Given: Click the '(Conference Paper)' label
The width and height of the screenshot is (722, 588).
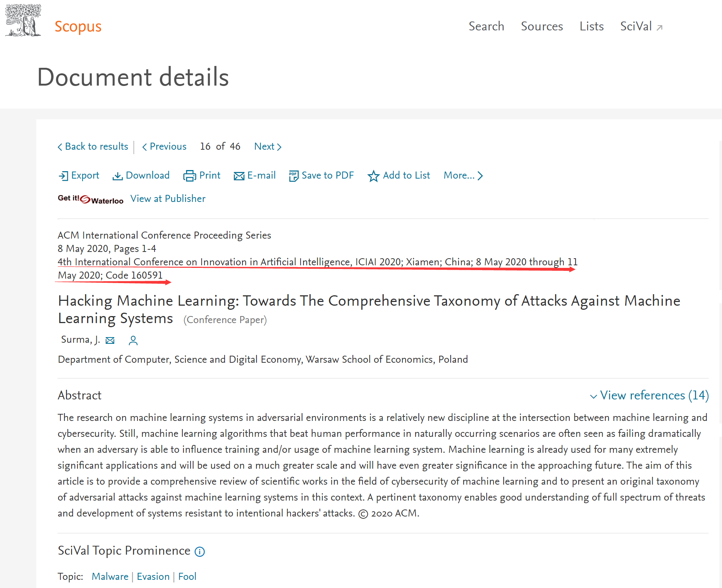Looking at the screenshot, I should (225, 320).
